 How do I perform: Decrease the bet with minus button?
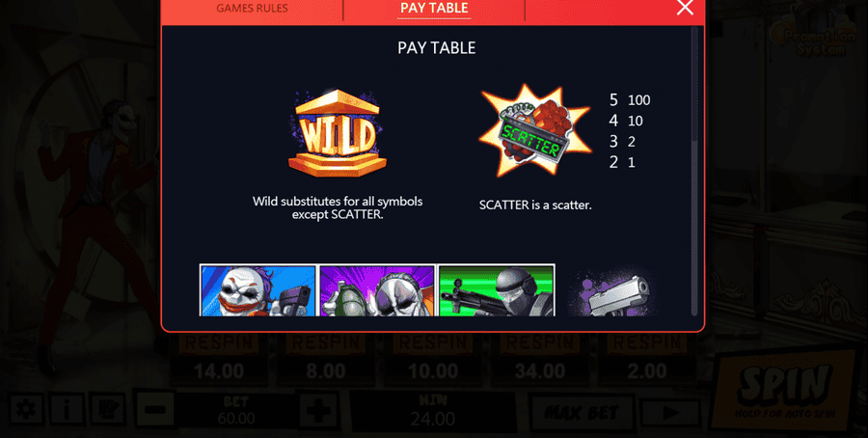click(156, 410)
